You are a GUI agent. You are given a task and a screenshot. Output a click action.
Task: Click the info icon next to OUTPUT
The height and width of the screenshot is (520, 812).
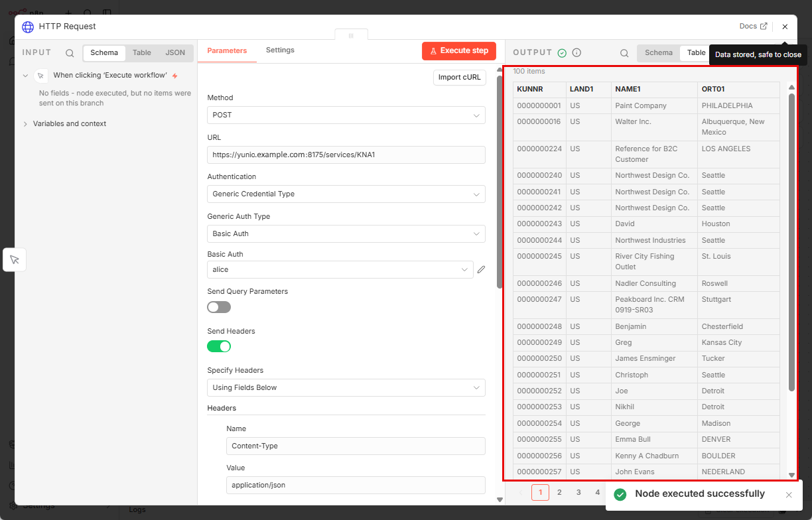[x=576, y=53]
